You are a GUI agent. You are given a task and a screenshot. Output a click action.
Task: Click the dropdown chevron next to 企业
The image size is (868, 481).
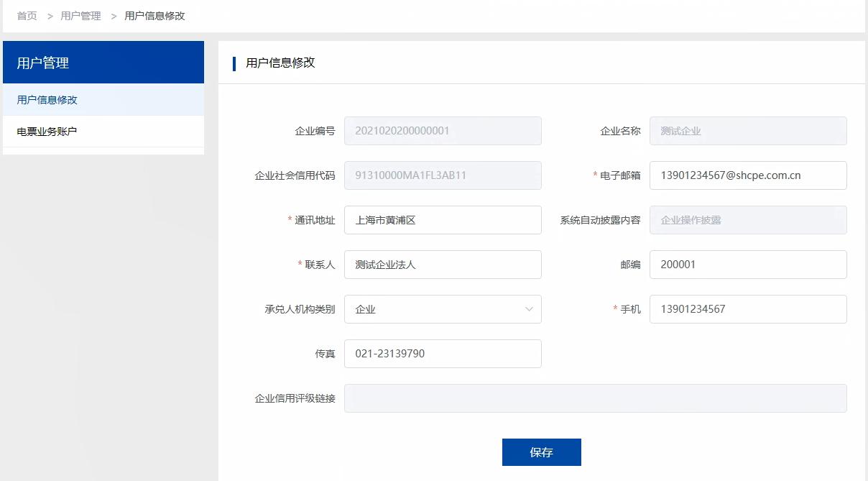point(530,309)
